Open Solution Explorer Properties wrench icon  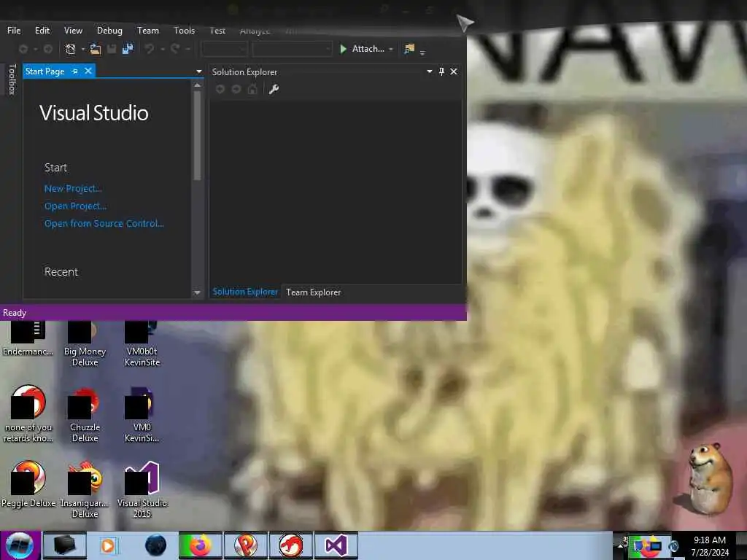274,89
